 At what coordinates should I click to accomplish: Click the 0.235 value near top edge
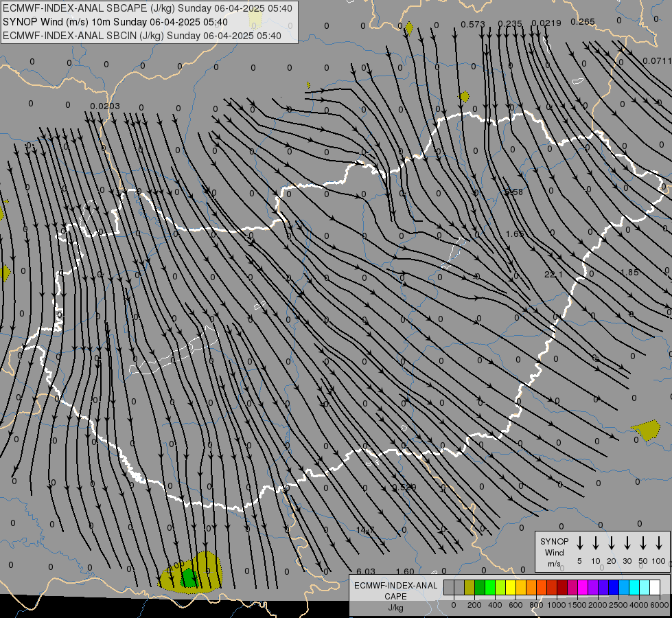(x=510, y=23)
